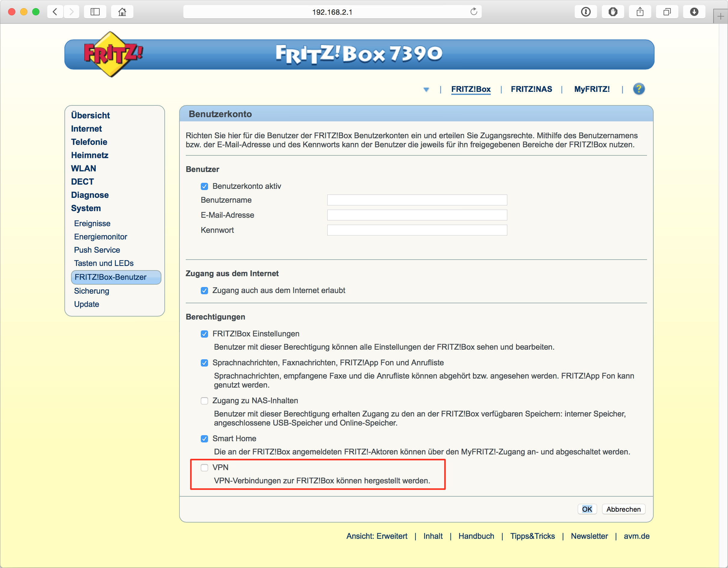Expand the blue dropdown triangle near FRITZ!Box
The height and width of the screenshot is (568, 728).
click(426, 89)
